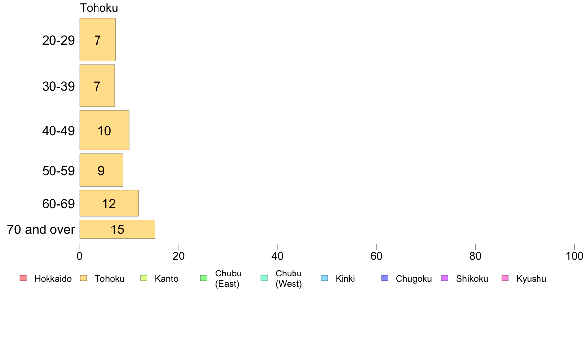
Task: Select the 70 and over bar
Action: [117, 229]
